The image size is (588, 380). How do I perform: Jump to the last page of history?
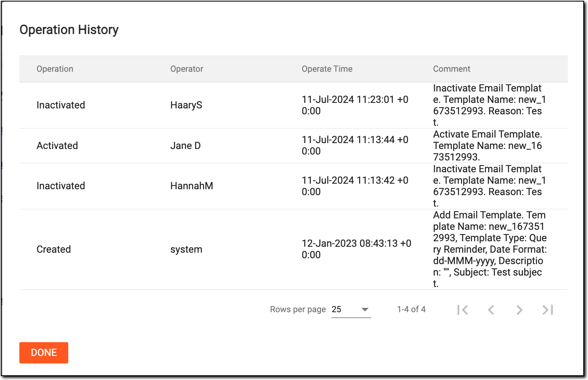(548, 310)
